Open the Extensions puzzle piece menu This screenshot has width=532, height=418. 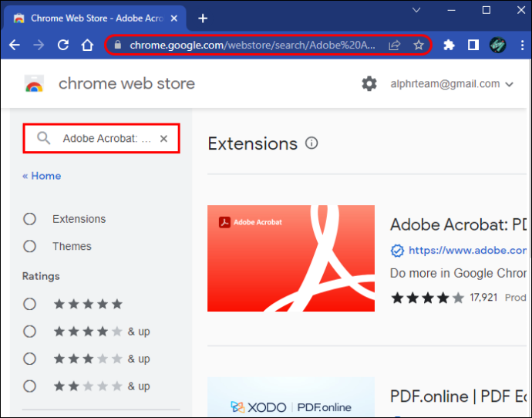click(449, 46)
